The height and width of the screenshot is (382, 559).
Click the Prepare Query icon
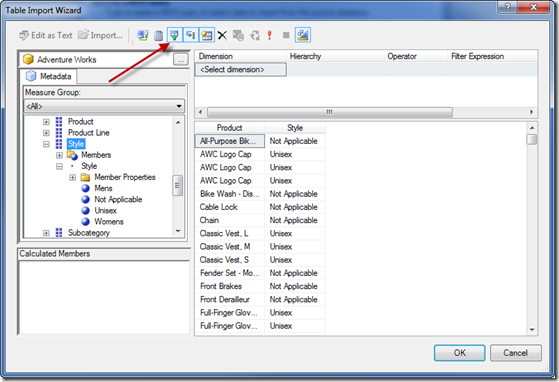coord(255,35)
